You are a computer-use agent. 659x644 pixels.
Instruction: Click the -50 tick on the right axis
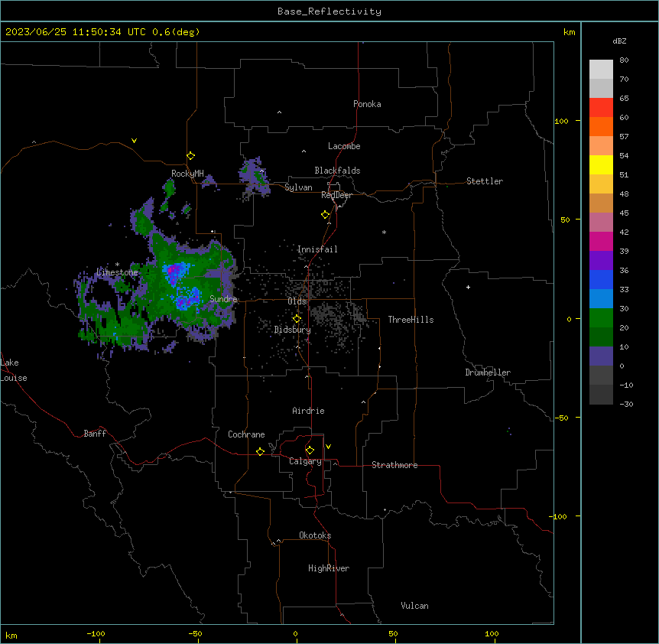click(561, 418)
